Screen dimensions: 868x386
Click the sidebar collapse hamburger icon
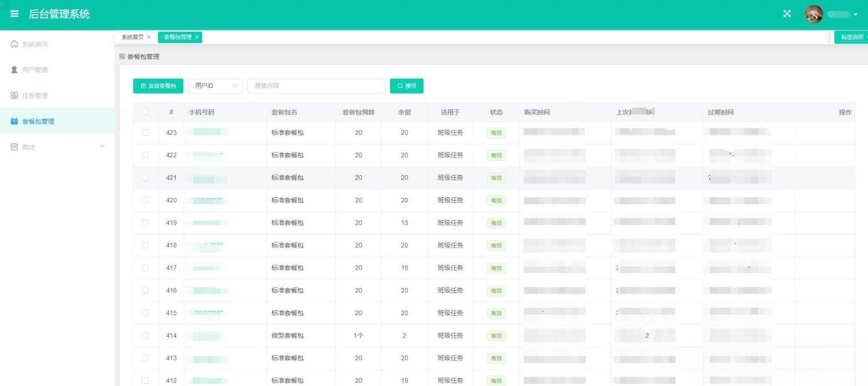[x=14, y=14]
